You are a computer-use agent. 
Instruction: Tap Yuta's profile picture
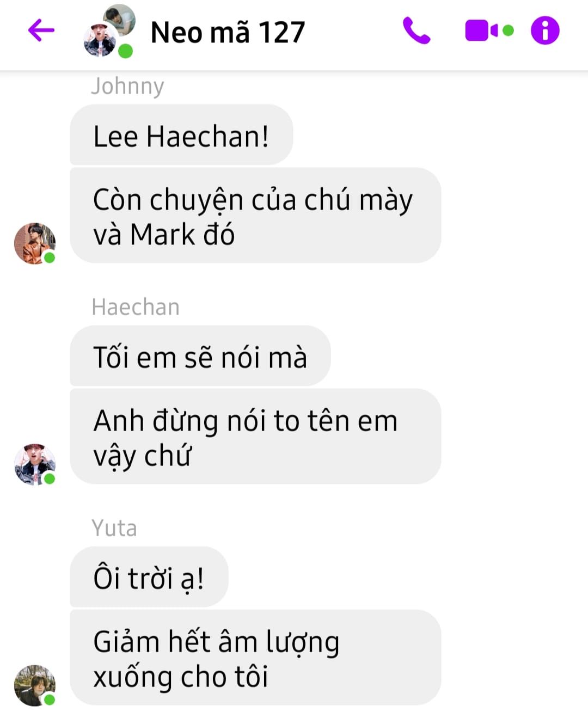click(x=35, y=685)
